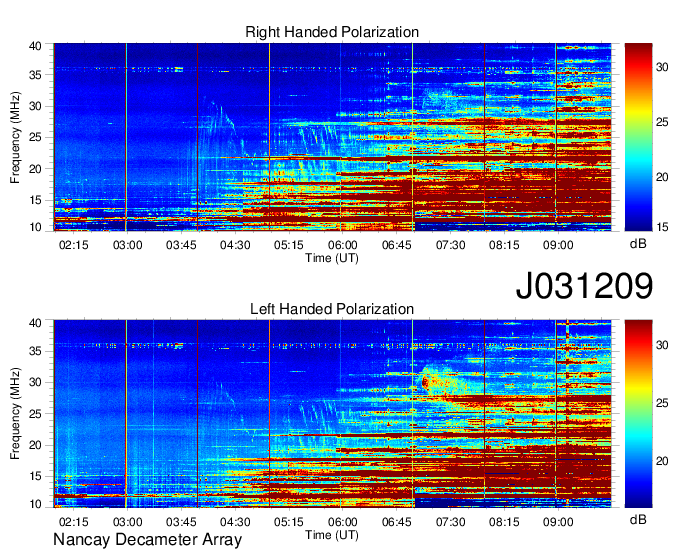Click 25 MHz tick on Left Handed plot axis
The height and width of the screenshot is (552, 680).
[35, 414]
